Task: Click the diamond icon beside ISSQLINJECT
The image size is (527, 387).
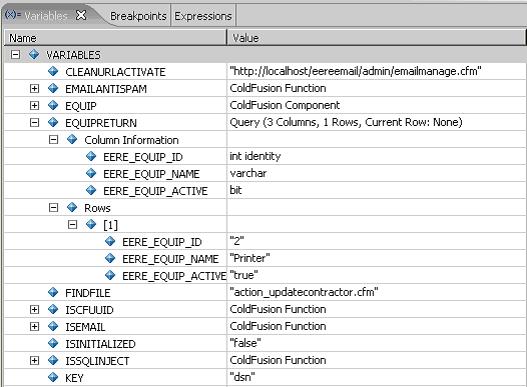Action: coord(53,360)
